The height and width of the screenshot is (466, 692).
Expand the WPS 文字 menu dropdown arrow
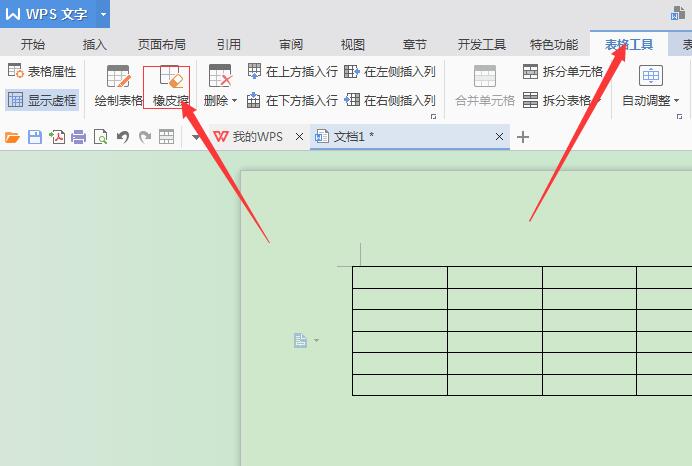pos(103,14)
